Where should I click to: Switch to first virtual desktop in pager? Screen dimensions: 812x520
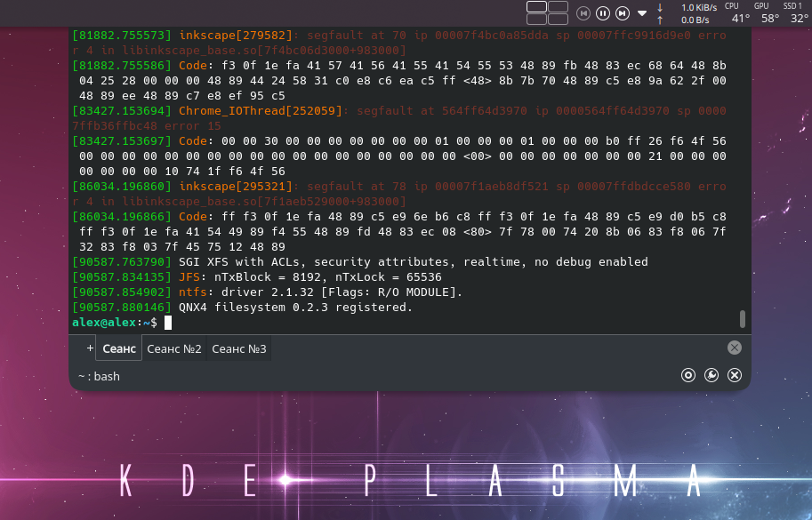point(536,6)
